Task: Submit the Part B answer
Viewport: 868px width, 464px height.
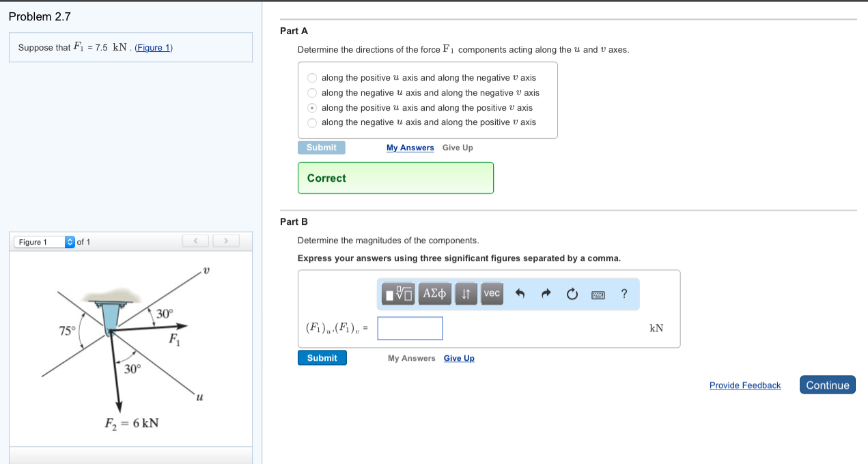Action: [322, 357]
